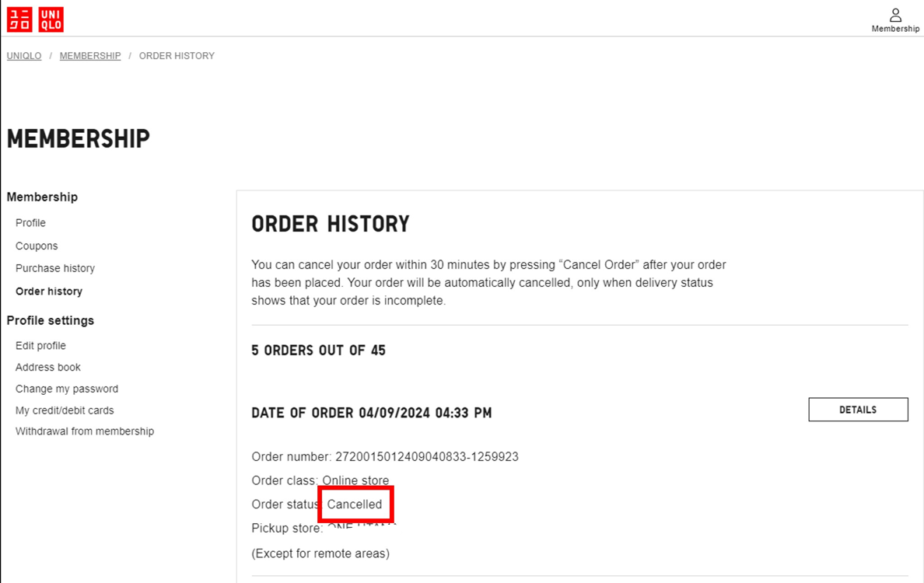Go to MEMBERSHIP breadcrumb link
Screen dimensions: 924x583
90,56
